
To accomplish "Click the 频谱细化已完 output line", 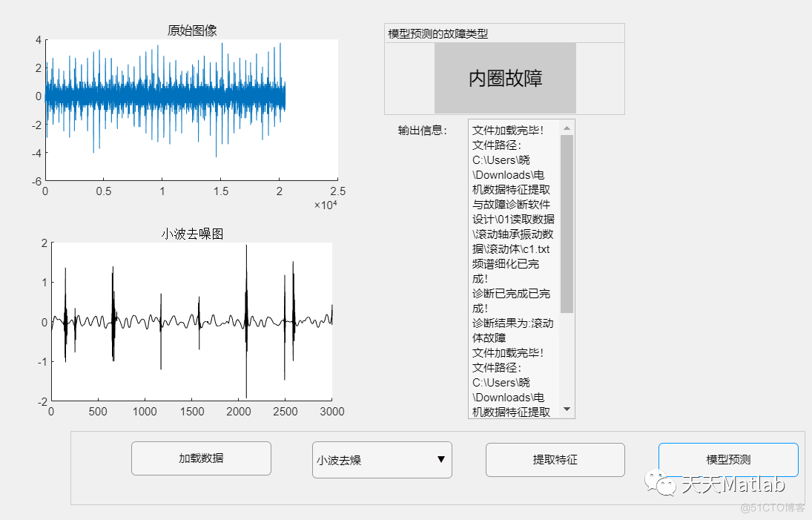I will pyautogui.click(x=506, y=264).
